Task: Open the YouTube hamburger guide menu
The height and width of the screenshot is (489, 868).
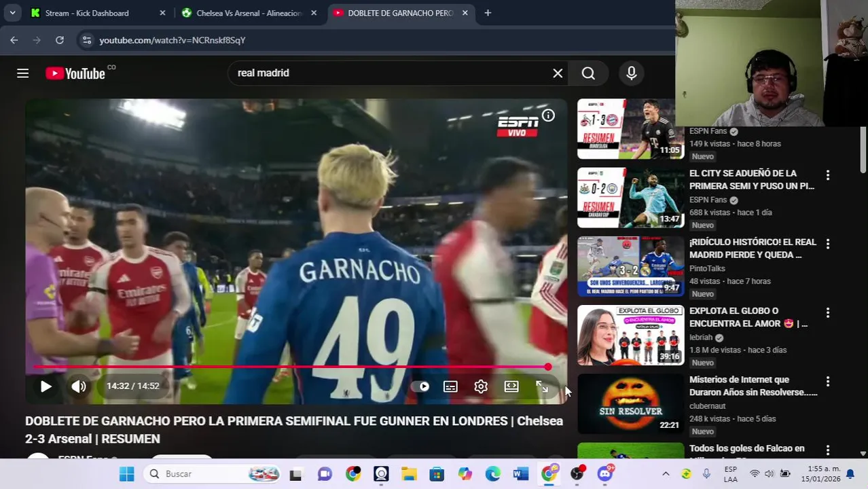Action: point(22,73)
